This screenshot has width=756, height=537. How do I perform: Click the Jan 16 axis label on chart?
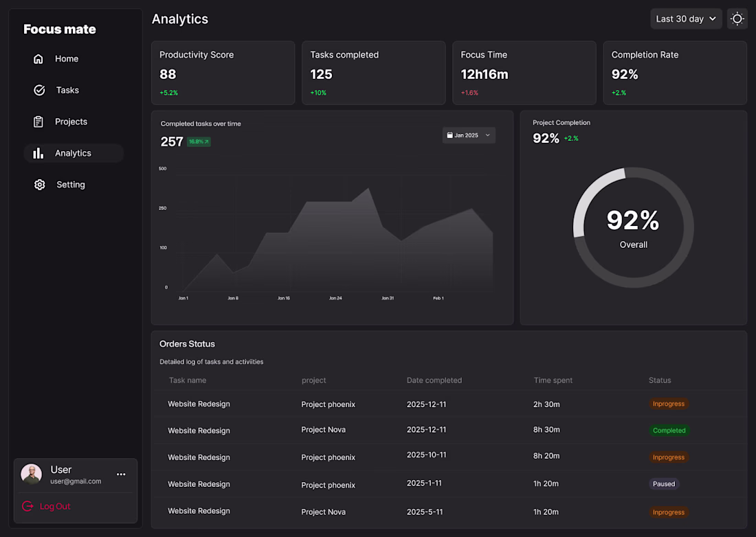[283, 298]
